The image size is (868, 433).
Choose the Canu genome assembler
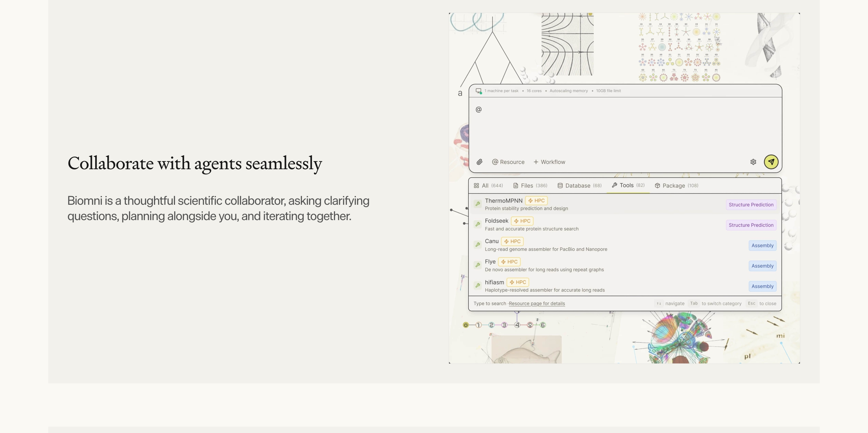(x=625, y=245)
